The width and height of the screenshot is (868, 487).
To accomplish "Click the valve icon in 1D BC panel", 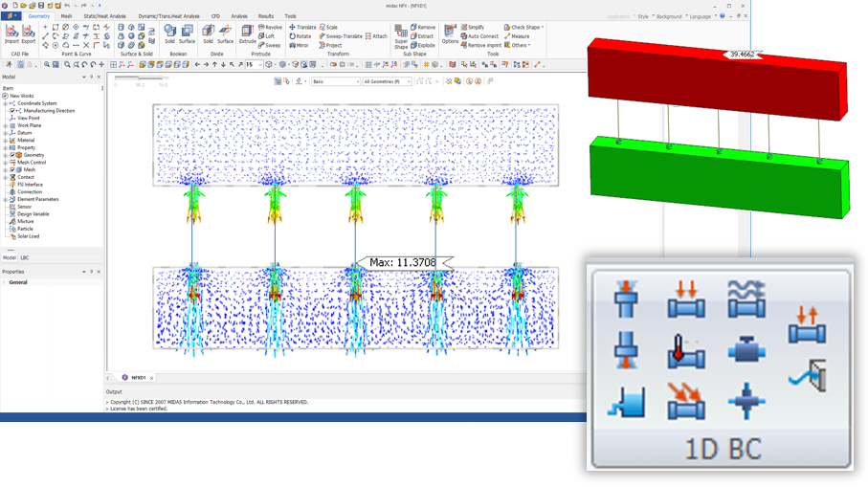I will 746,350.
